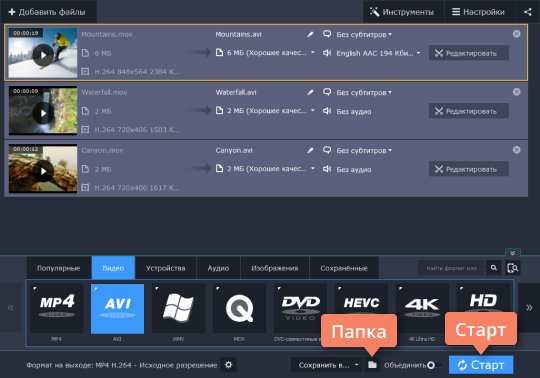Open the output folder icon
The height and width of the screenshot is (378, 540).
click(x=372, y=365)
